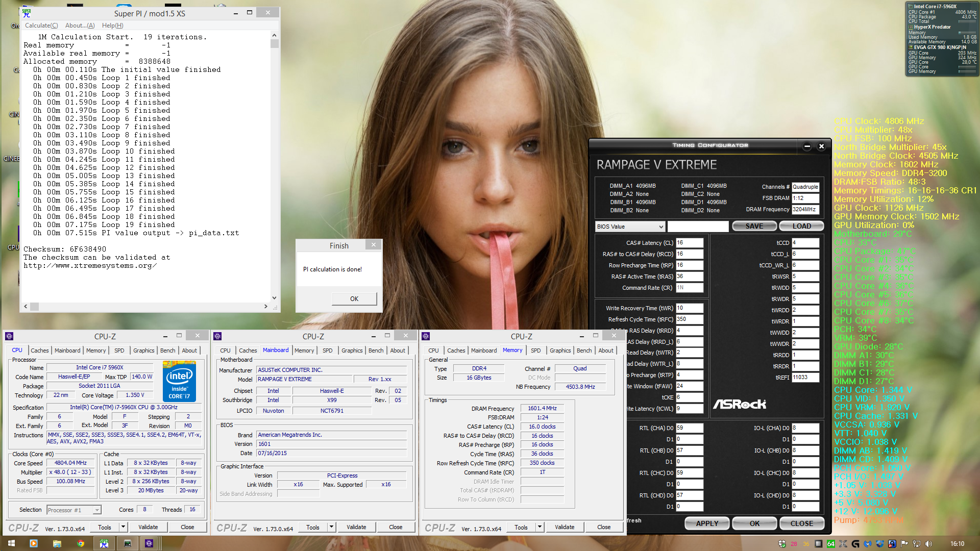980x551 pixels.
Task: Click the Refresh Cycle Time (tRFC) field
Action: [690, 319]
